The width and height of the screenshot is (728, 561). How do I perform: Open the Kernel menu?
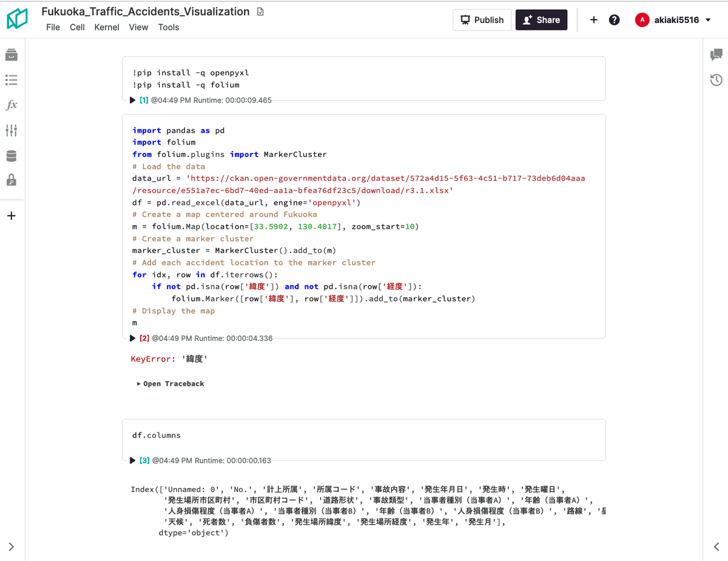click(107, 27)
